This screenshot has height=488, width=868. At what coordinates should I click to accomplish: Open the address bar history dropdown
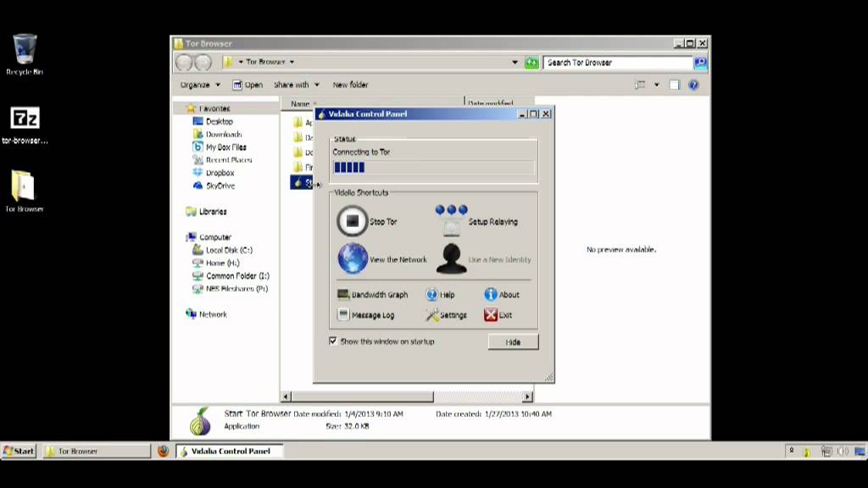515,63
